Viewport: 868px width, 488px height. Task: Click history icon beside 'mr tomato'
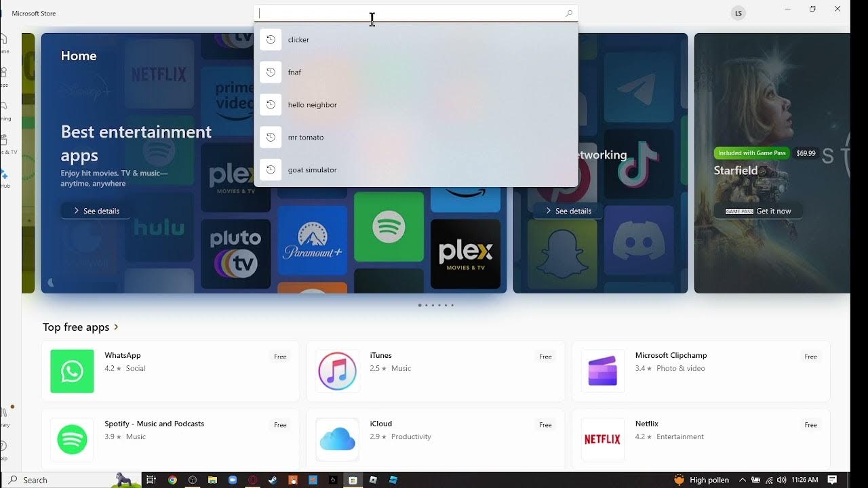pos(271,137)
